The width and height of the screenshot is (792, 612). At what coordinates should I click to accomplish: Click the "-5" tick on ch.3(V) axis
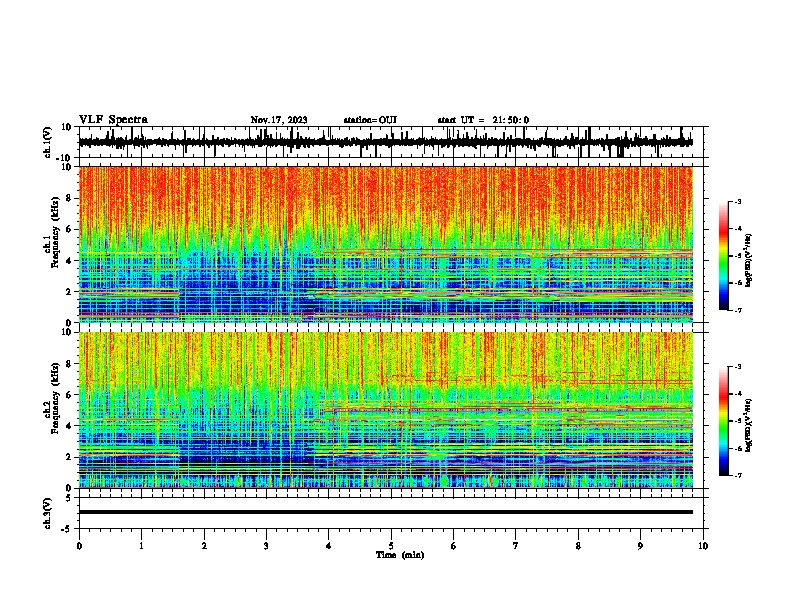(67, 529)
